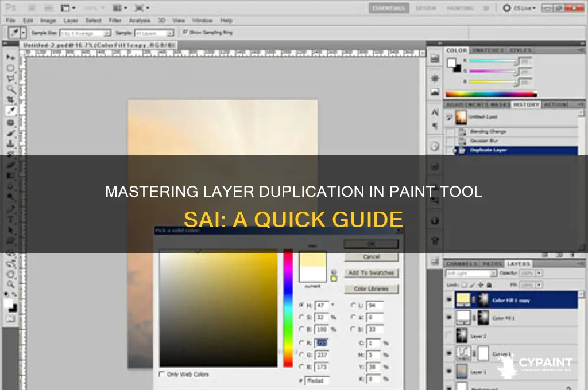Open the Layer menu
The image size is (588, 390).
pyautogui.click(x=71, y=21)
